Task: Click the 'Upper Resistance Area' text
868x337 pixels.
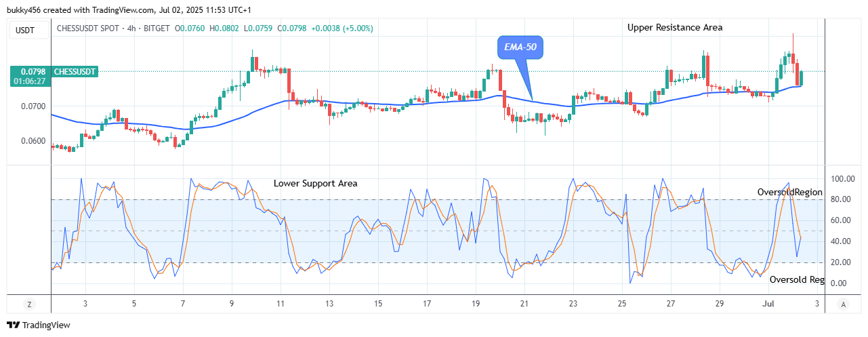Action: 675,28
